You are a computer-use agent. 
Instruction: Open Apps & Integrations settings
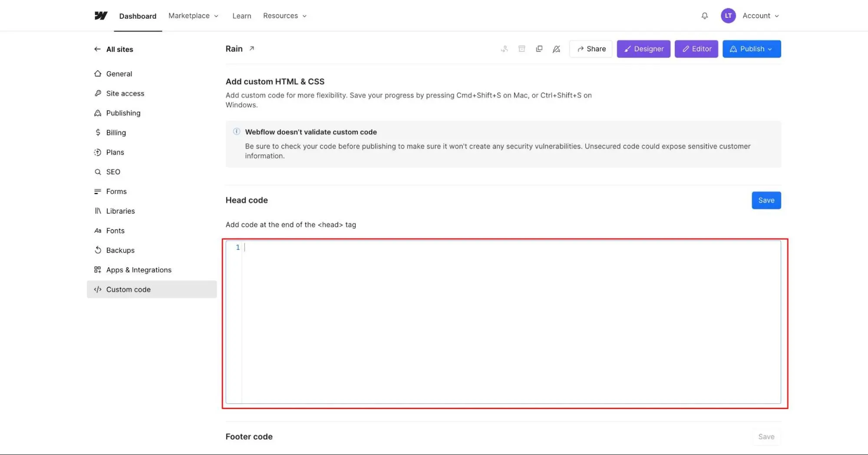click(139, 270)
